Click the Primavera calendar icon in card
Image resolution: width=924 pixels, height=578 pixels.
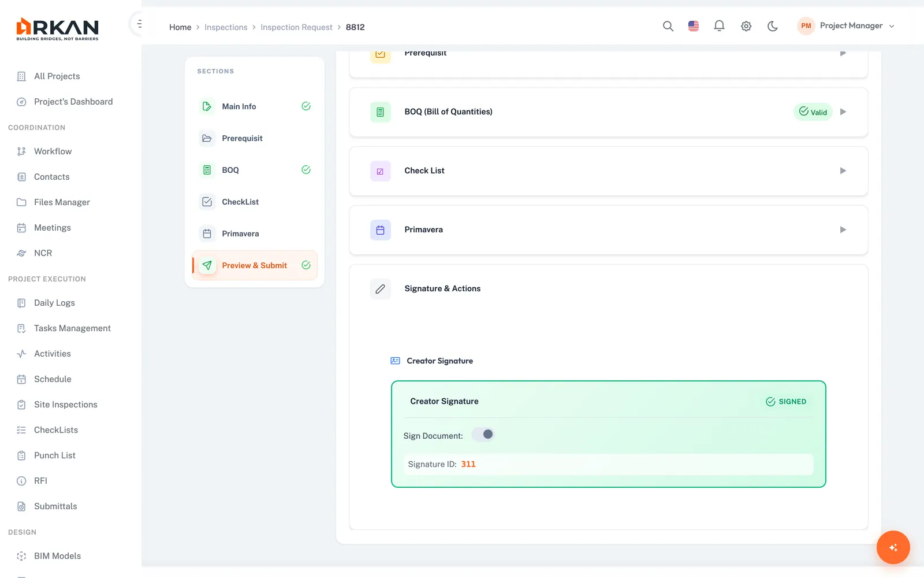[x=380, y=230]
